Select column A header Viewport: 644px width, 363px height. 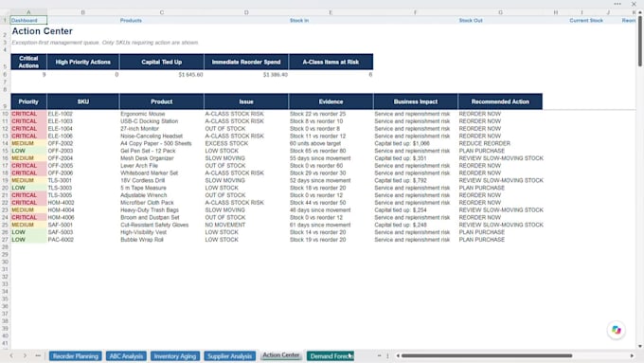coord(28,12)
